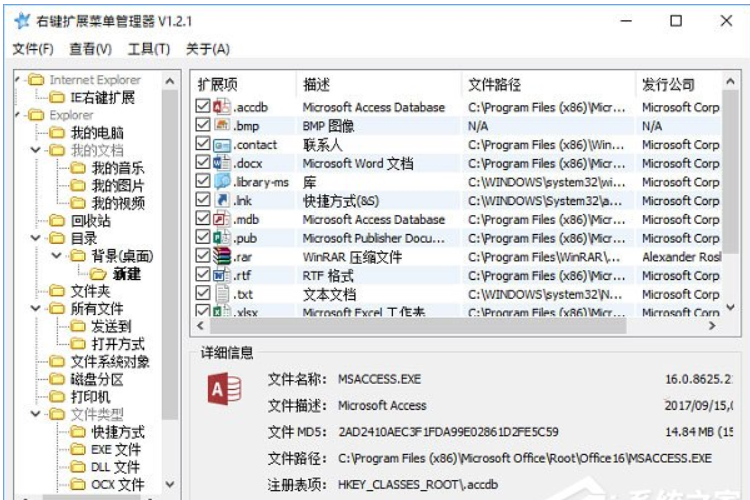This screenshot has width=750, height=500.
Task: Collapse the 我的文档 tree node
Action: point(35,150)
